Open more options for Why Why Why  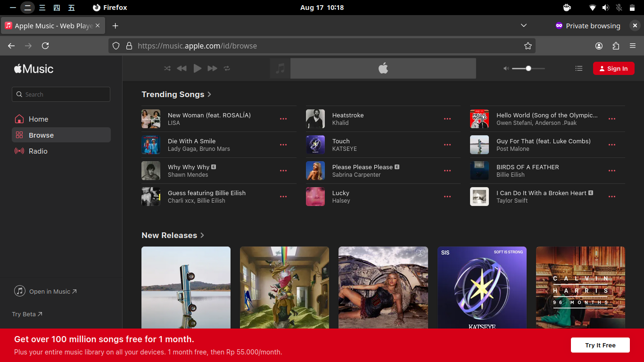coord(283,171)
